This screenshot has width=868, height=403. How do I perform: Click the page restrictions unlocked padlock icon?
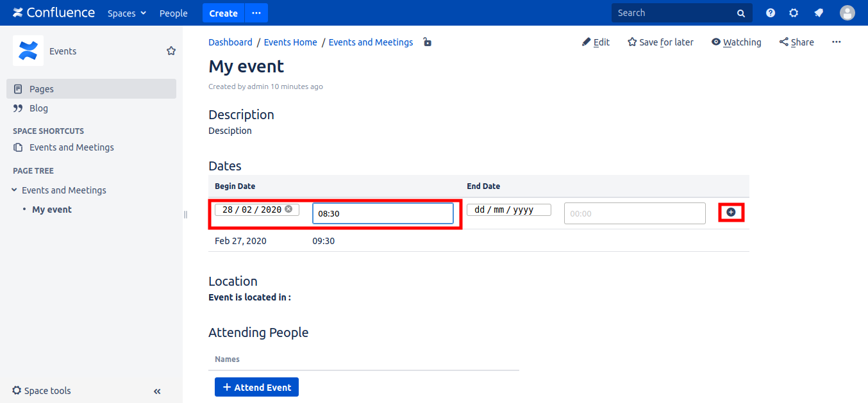[428, 42]
